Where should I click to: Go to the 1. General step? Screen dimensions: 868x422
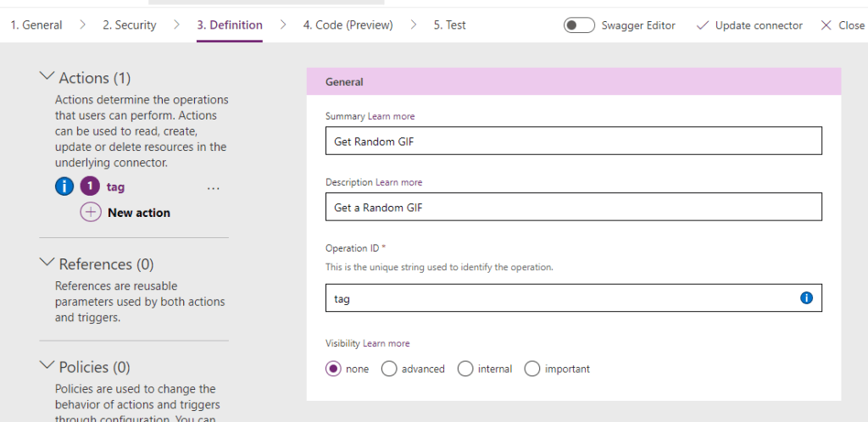(36, 25)
